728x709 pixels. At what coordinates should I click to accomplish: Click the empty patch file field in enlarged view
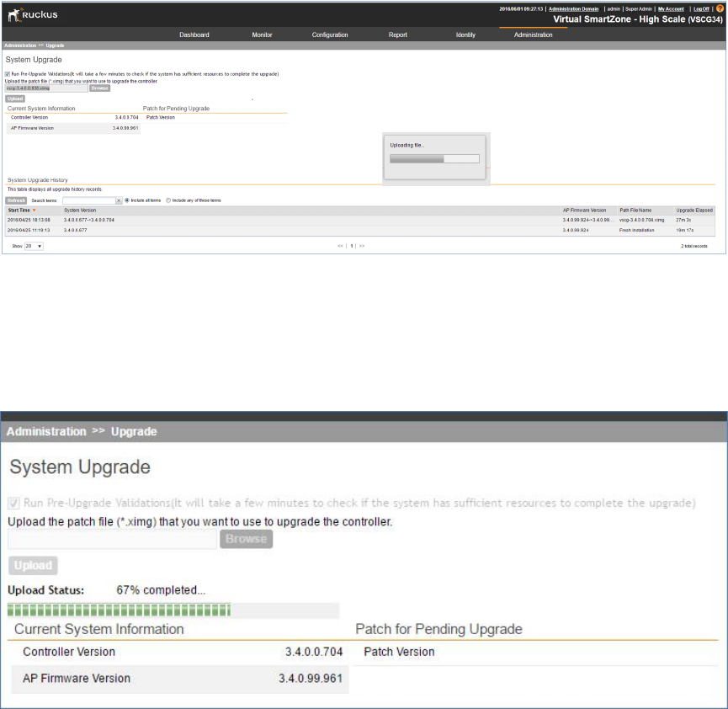(x=113, y=539)
